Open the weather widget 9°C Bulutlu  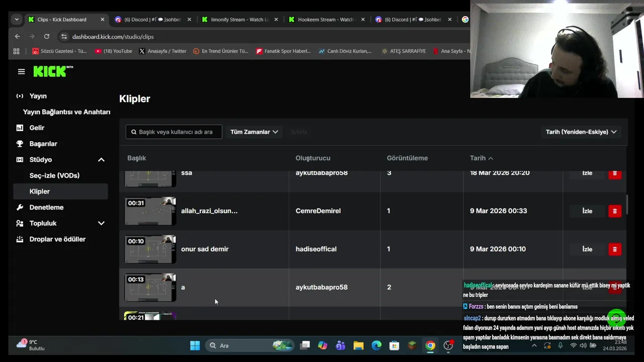31,345
